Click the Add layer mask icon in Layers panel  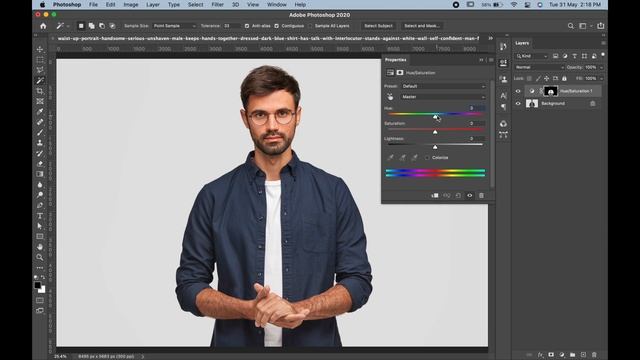pyautogui.click(x=551, y=355)
